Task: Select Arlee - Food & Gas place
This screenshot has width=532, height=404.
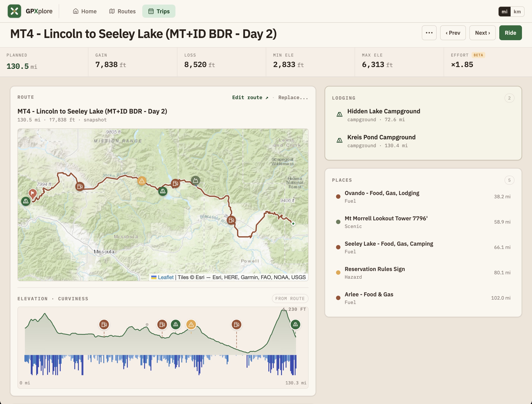Action: coord(423,298)
